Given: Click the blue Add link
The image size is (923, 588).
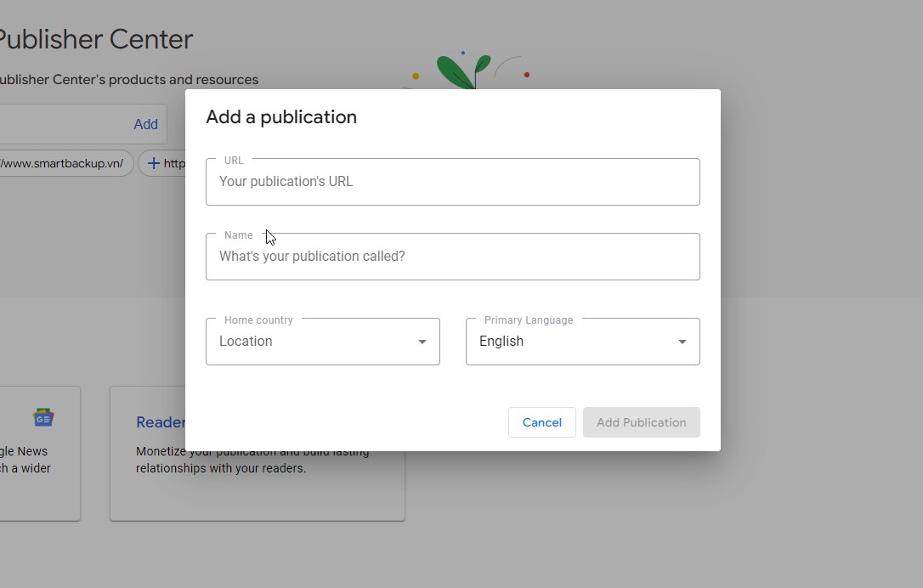Looking at the screenshot, I should [x=145, y=124].
